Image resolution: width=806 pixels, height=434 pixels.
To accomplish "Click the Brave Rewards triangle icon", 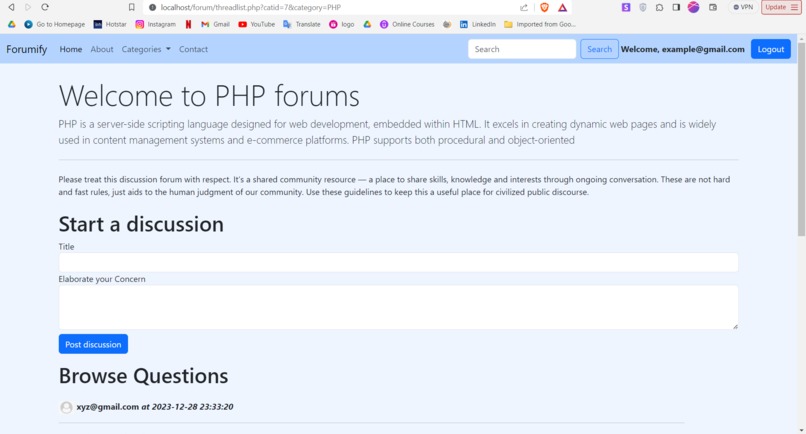I will [x=562, y=7].
